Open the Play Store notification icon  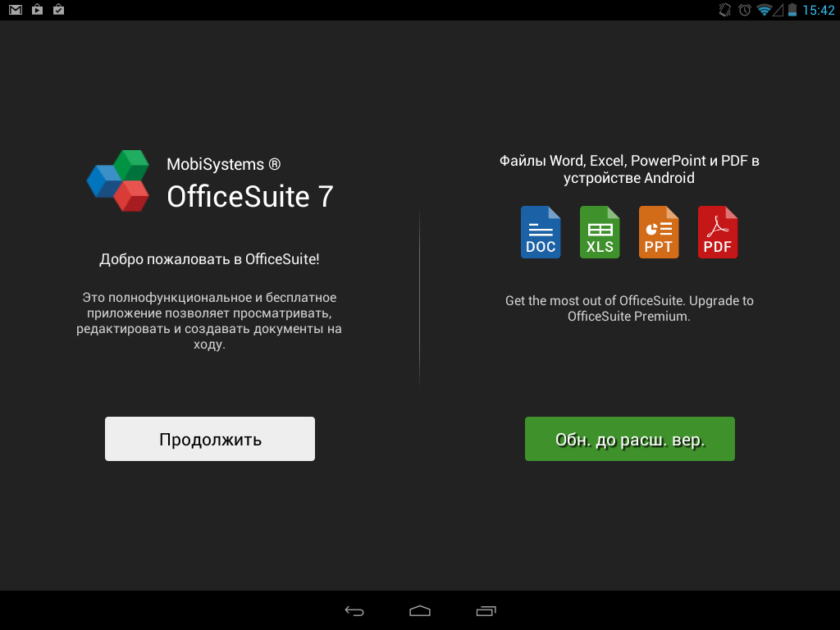coord(37,10)
